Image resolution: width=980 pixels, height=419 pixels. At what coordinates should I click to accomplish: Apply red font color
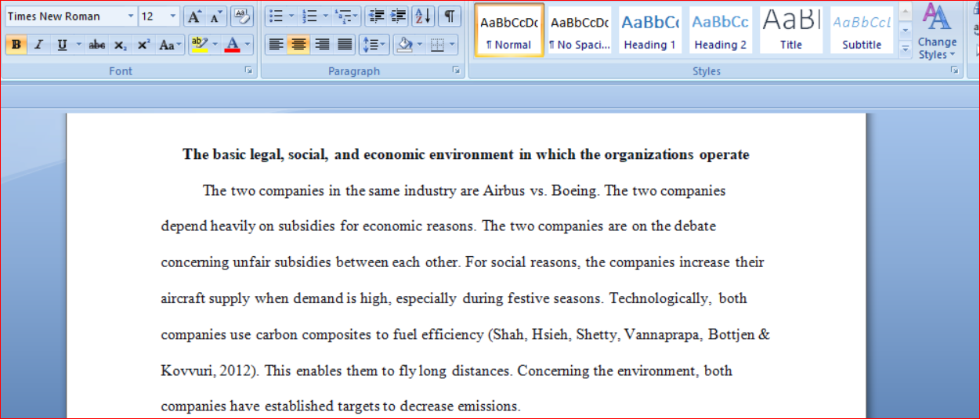coord(232,45)
